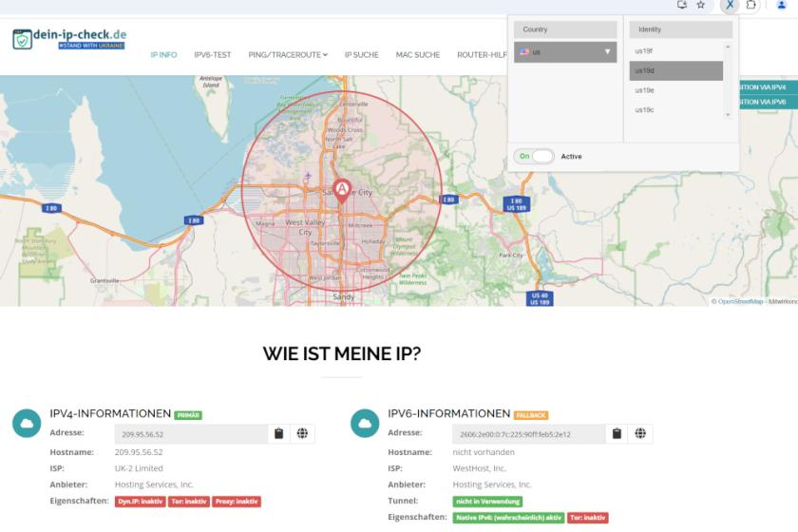Click the ISP value UK-2 Limited
798x532 pixels.
139,468
